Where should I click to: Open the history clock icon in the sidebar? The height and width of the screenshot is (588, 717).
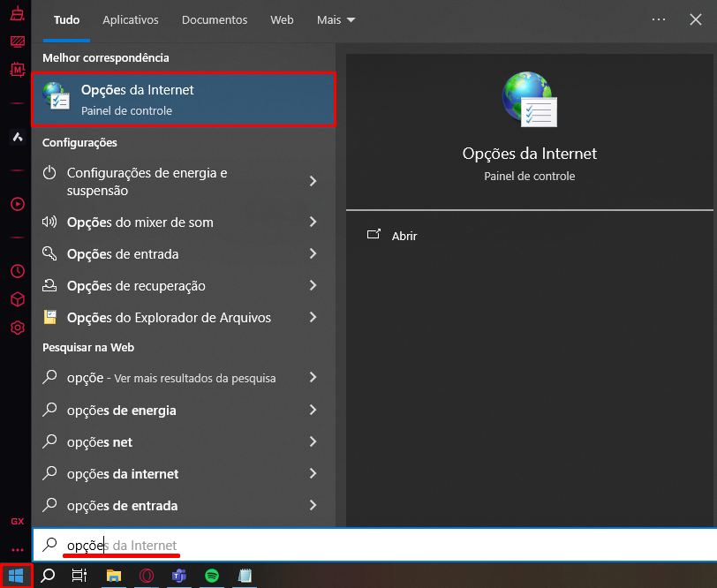pyautogui.click(x=17, y=271)
